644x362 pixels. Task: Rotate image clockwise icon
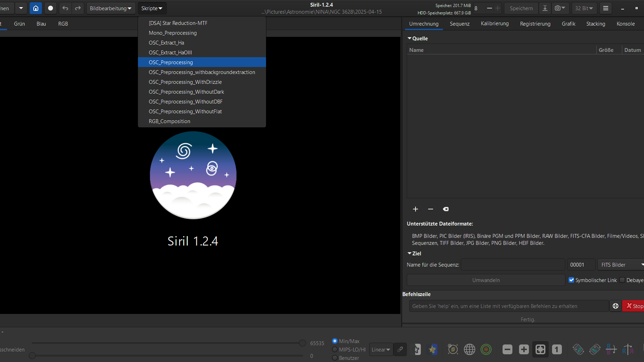click(595, 349)
